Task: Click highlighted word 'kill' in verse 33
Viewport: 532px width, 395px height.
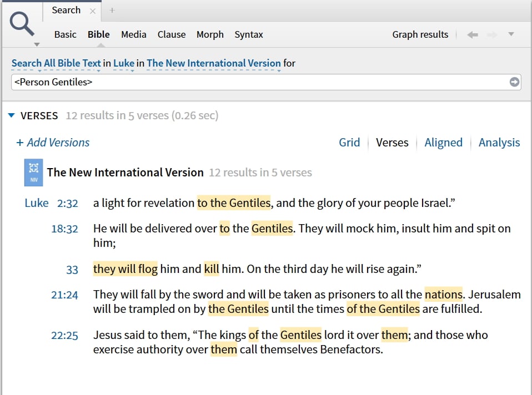Action: click(212, 269)
